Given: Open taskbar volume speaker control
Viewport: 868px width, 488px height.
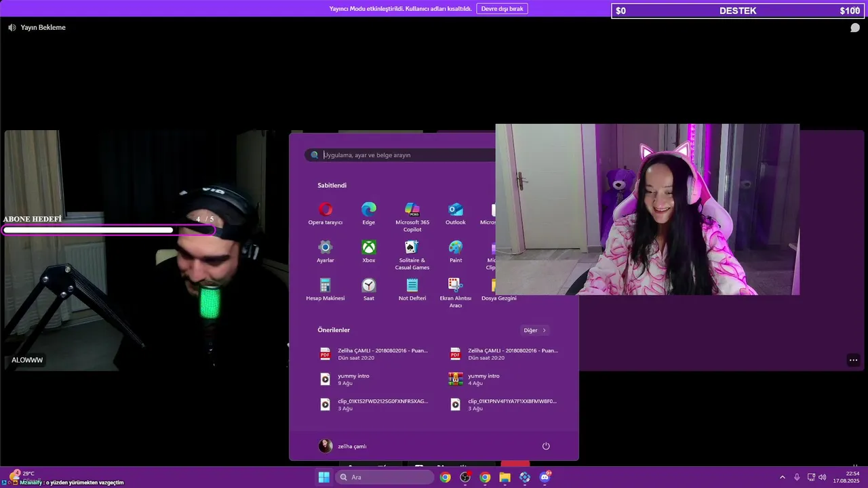Looking at the screenshot, I should click(822, 477).
